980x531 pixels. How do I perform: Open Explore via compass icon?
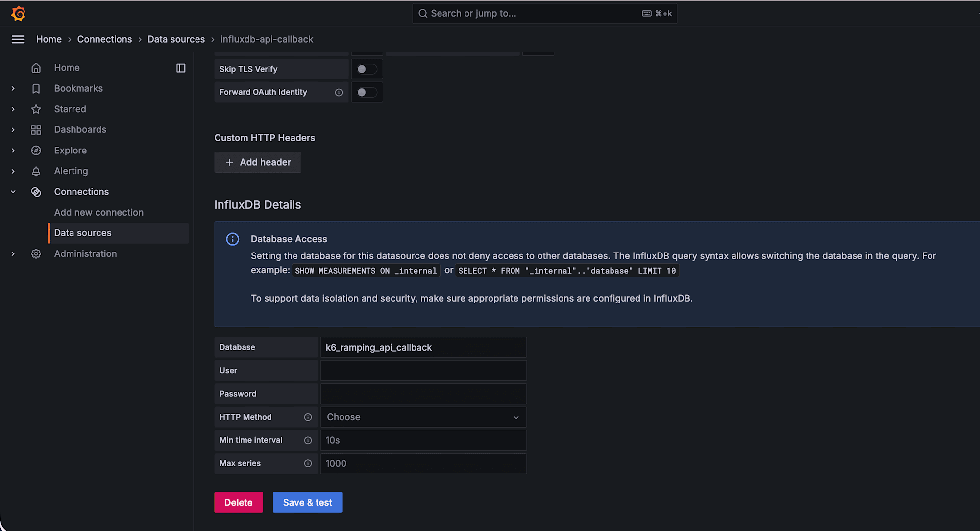pyautogui.click(x=36, y=151)
